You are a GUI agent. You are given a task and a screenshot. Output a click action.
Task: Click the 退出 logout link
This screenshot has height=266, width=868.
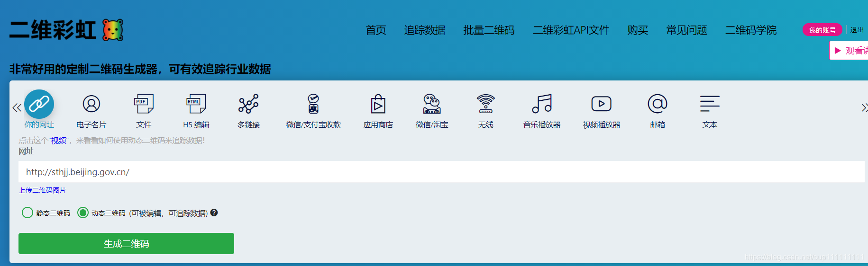click(x=857, y=30)
